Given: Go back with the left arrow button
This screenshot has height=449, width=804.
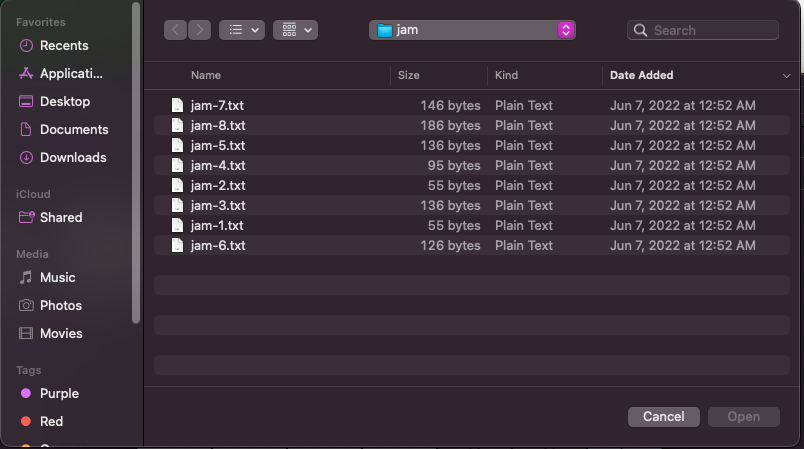Looking at the screenshot, I should point(175,30).
